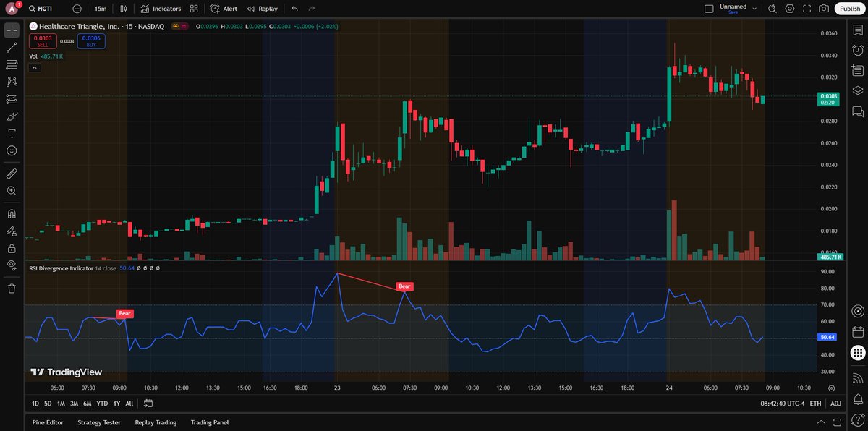Screen dimensions: 868x431
Task: Select the trend line drawing tool
Action: (12, 48)
